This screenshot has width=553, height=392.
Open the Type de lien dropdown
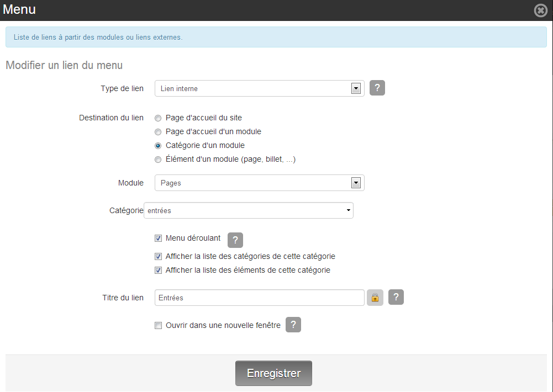[x=260, y=88]
